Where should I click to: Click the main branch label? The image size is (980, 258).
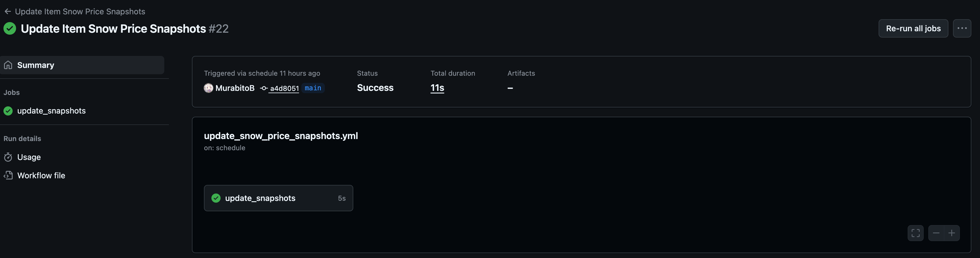(313, 88)
